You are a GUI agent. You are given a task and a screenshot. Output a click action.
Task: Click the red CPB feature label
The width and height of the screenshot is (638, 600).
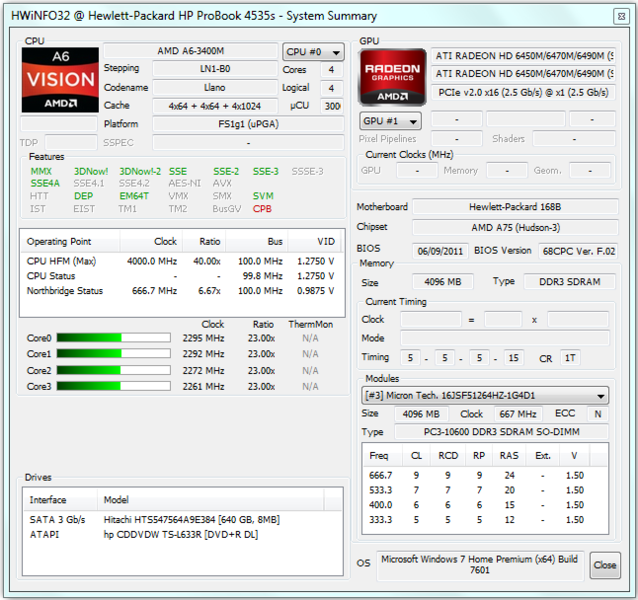pyautogui.click(x=262, y=209)
